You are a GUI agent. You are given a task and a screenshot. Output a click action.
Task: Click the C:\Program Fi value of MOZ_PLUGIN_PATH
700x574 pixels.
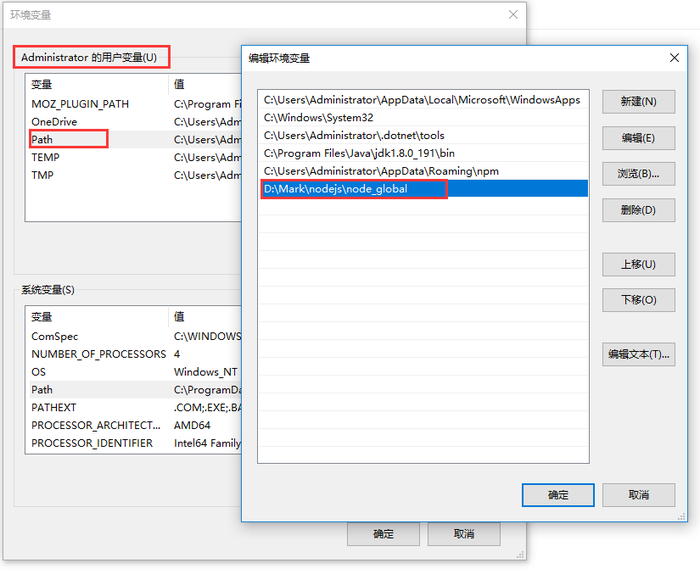[208, 104]
